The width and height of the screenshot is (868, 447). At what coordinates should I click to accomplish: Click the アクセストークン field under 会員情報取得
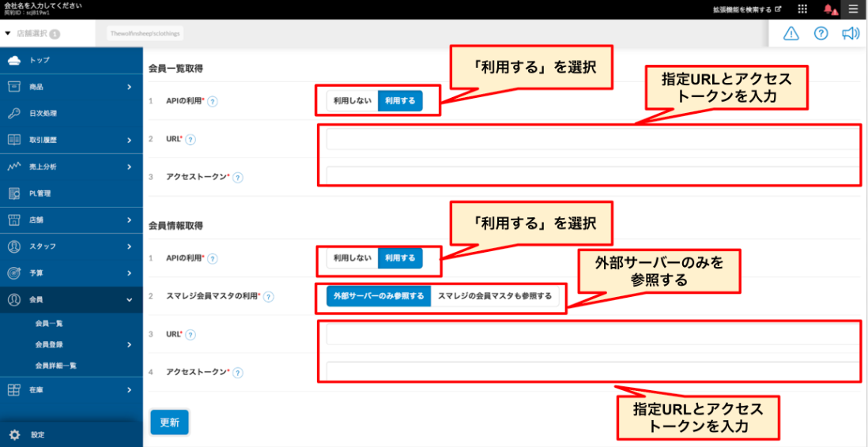pos(591,371)
